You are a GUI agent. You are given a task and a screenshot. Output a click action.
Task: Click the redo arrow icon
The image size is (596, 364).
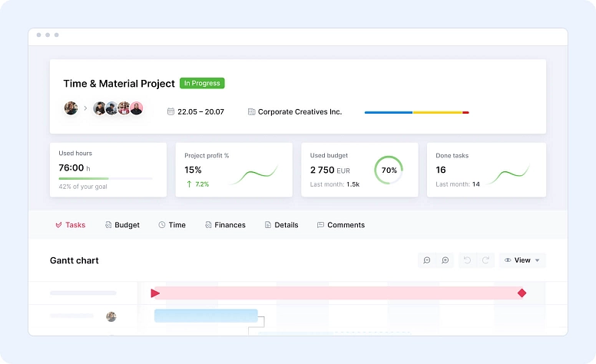[485, 260]
